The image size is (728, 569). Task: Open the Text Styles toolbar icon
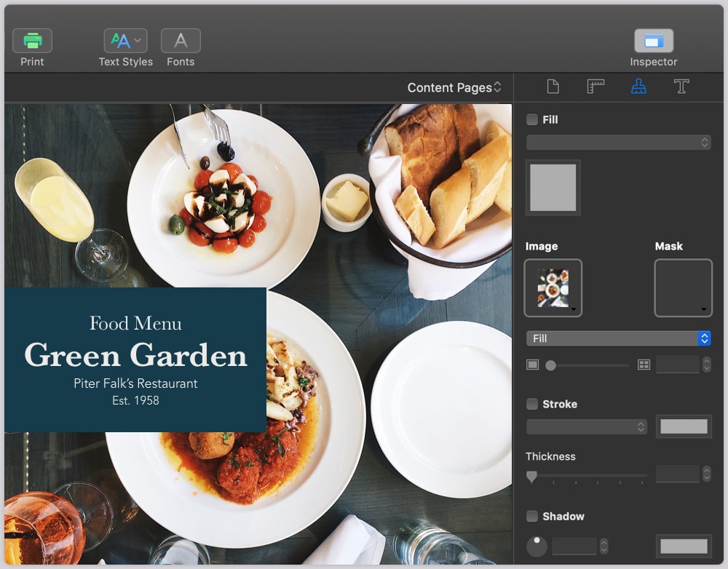[125, 40]
